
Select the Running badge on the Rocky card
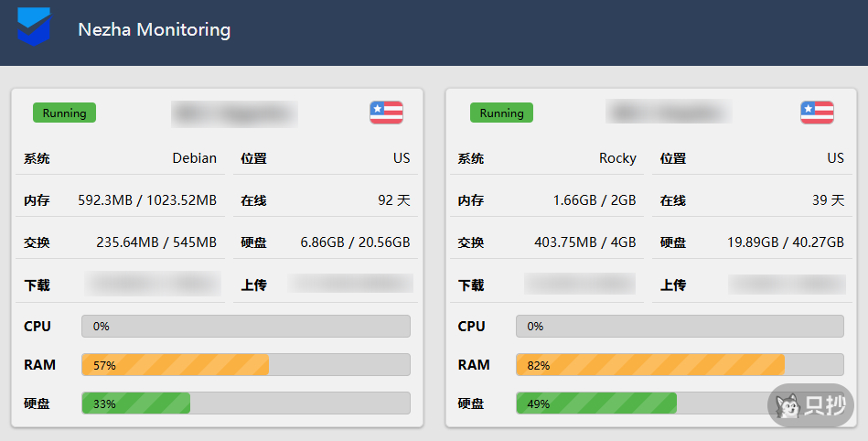[501, 113]
